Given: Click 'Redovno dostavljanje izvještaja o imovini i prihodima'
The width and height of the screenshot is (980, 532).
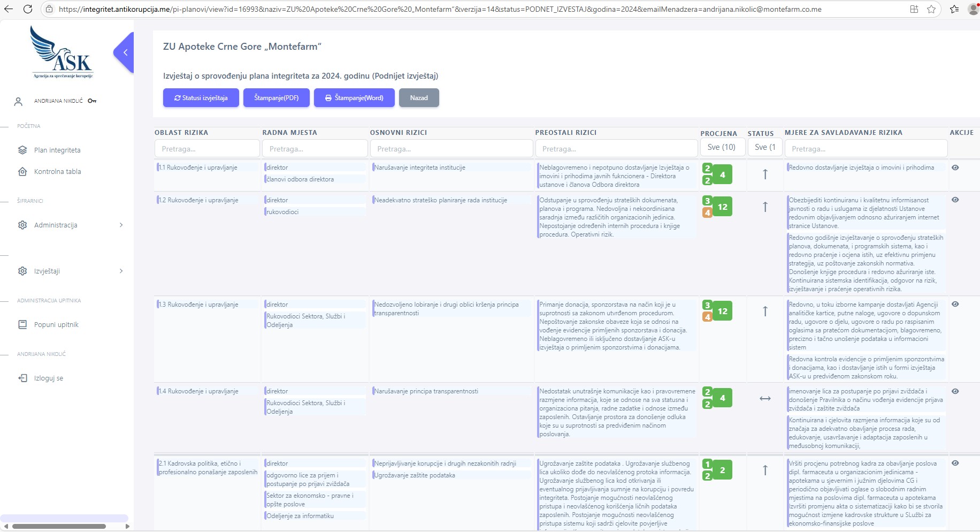Looking at the screenshot, I should tap(861, 168).
